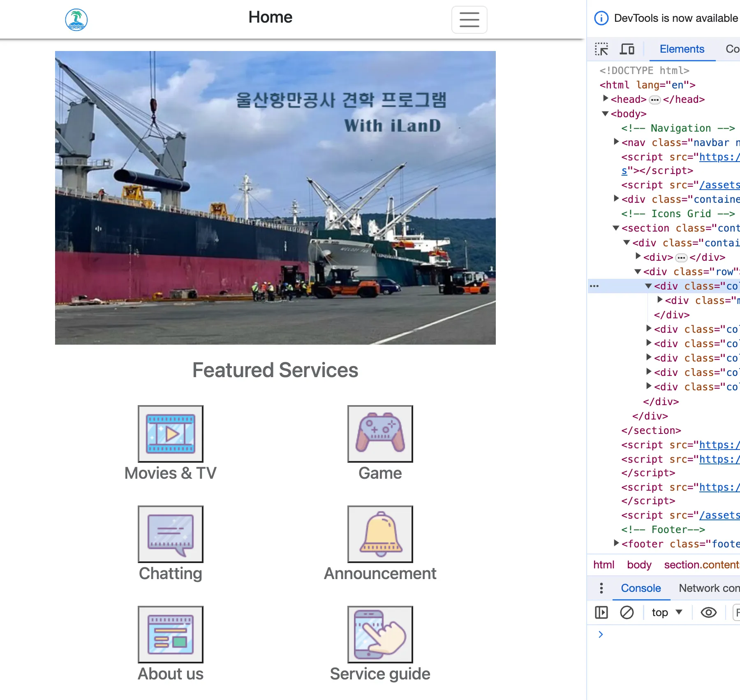Collapse the div class row node
This screenshot has width=740, height=700.
click(x=638, y=271)
